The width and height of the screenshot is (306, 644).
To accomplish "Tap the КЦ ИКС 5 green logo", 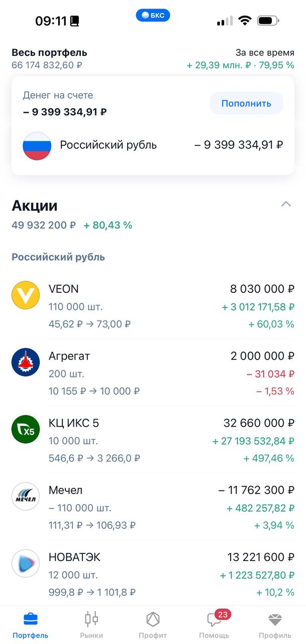I will click(x=26, y=429).
